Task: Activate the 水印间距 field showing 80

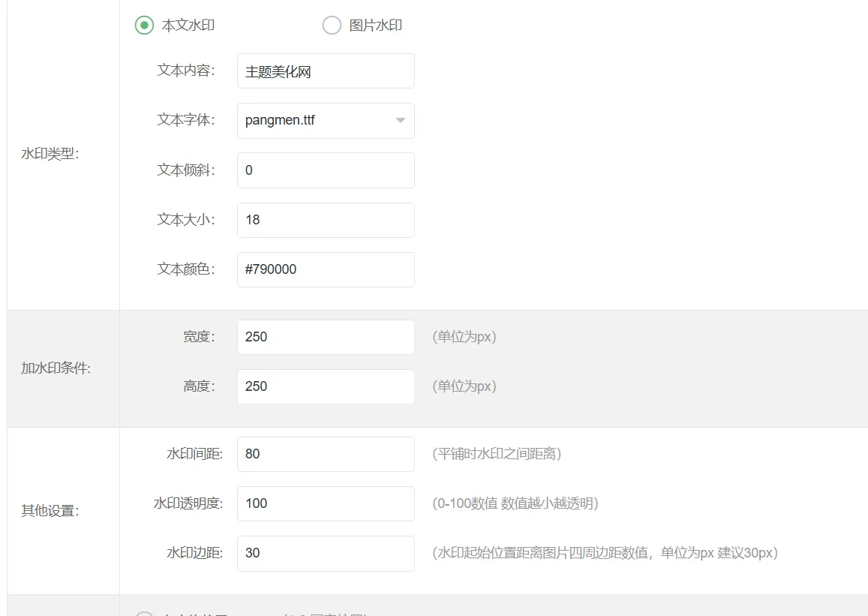Action: pos(326,454)
